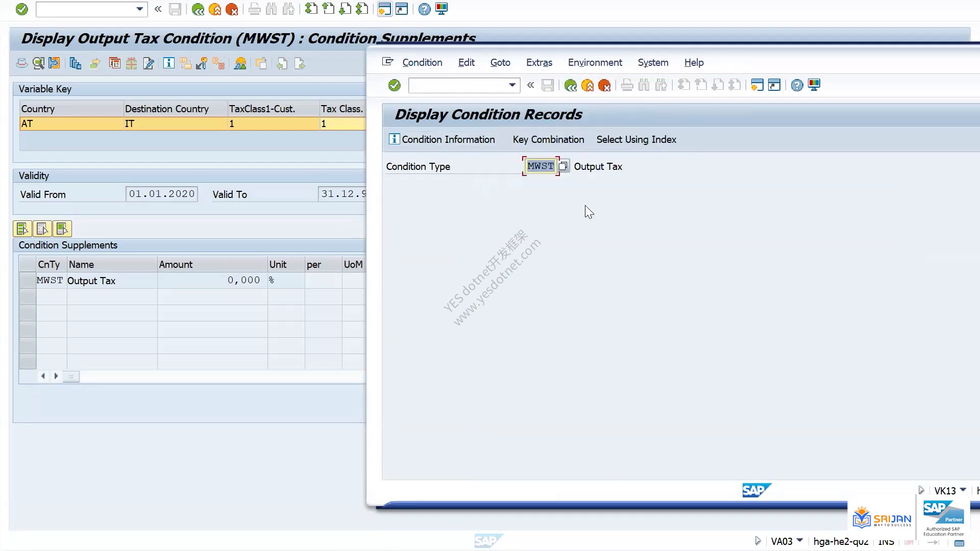Click the Customize Local Layout monitor icon
Viewport: 980px width, 551px height.
click(x=814, y=85)
